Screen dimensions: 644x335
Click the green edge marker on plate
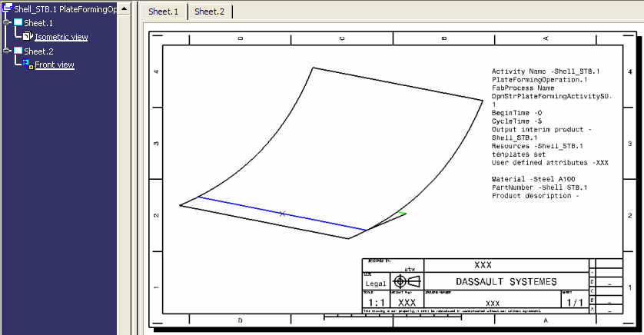coord(401,213)
